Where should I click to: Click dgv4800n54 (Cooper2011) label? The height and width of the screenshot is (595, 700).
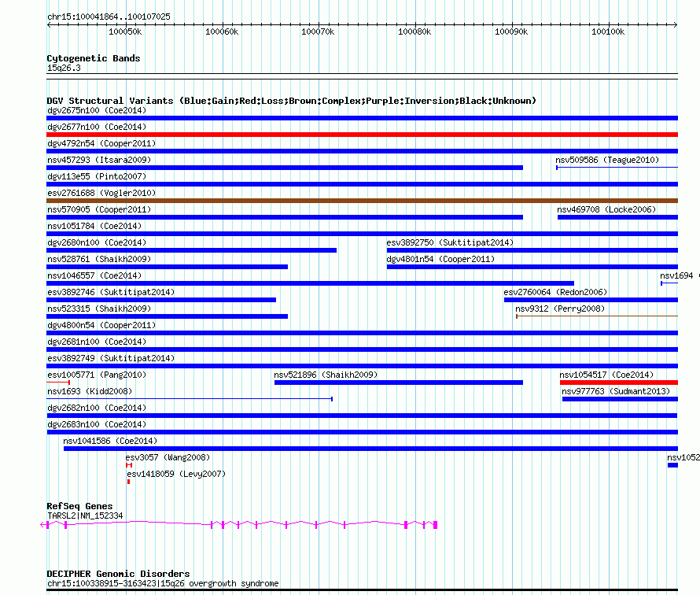pyautogui.click(x=101, y=325)
